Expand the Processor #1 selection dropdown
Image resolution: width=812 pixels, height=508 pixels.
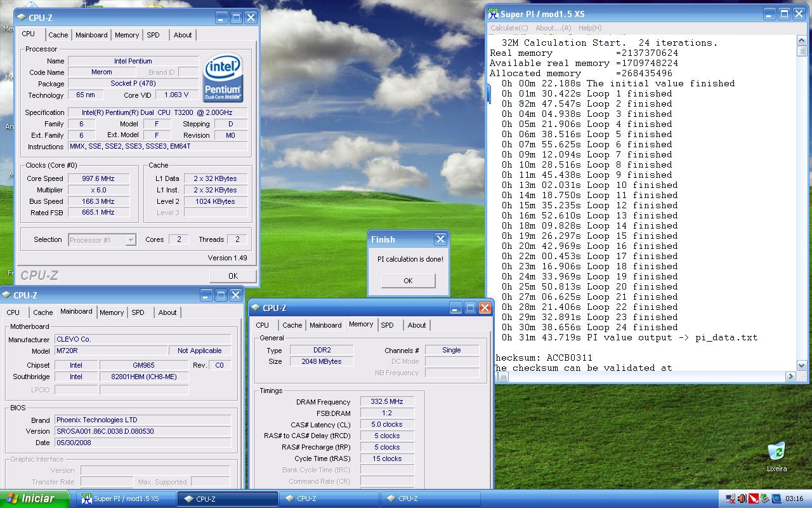130,240
